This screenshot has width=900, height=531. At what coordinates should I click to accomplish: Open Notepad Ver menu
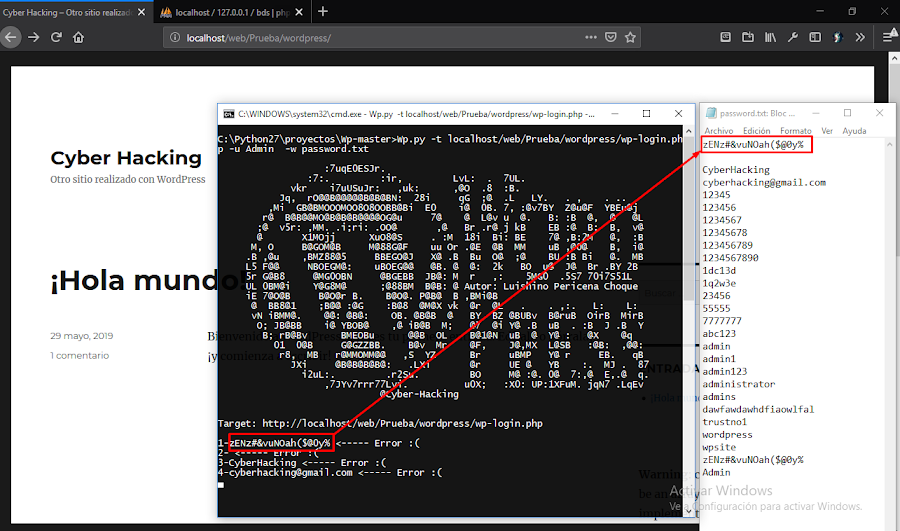(827, 131)
